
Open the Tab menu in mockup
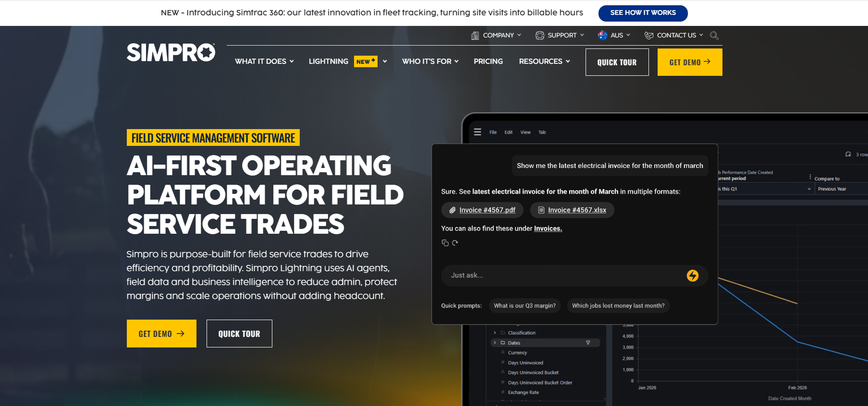(x=542, y=132)
